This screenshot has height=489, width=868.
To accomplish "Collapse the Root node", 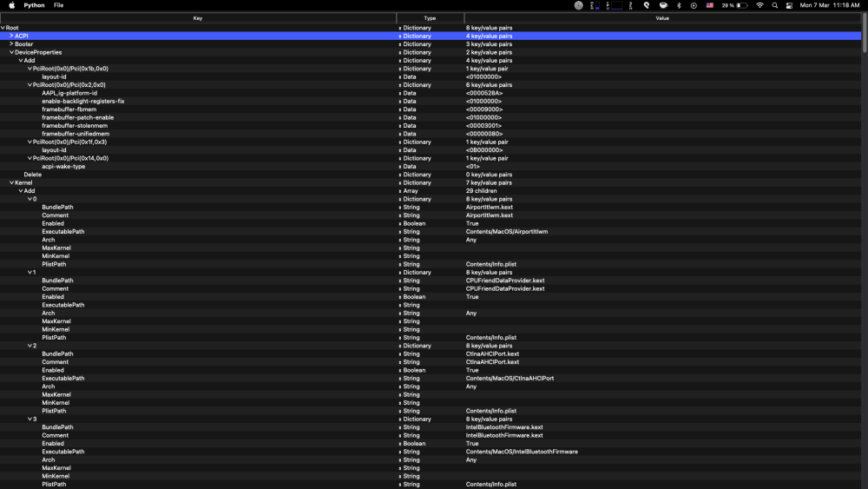I will [x=3, y=28].
